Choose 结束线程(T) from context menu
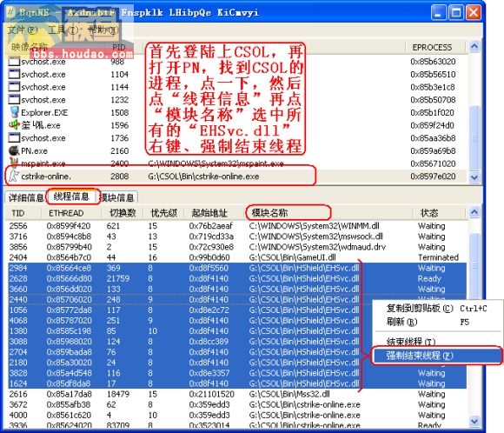The height and width of the screenshot is (433, 504). pyautogui.click(x=436, y=341)
